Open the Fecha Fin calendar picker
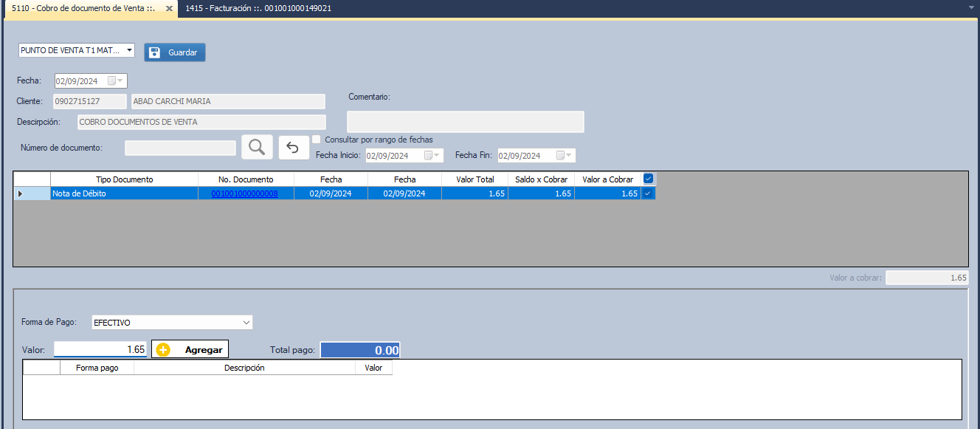The image size is (980, 429). click(565, 155)
